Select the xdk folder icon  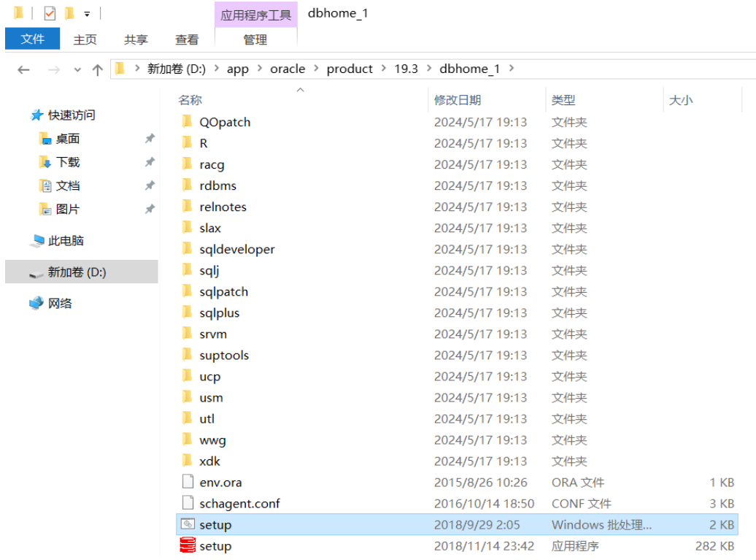pos(188,461)
